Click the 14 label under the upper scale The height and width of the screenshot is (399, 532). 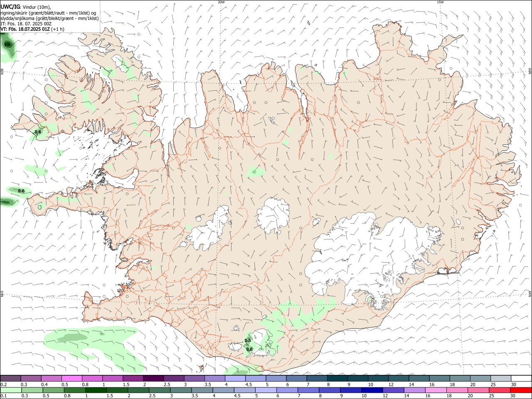click(x=411, y=384)
